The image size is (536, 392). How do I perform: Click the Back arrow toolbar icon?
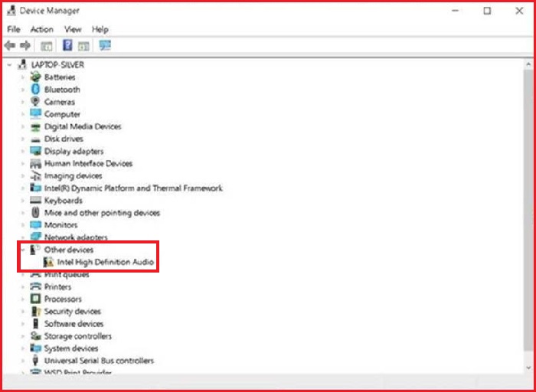point(10,45)
